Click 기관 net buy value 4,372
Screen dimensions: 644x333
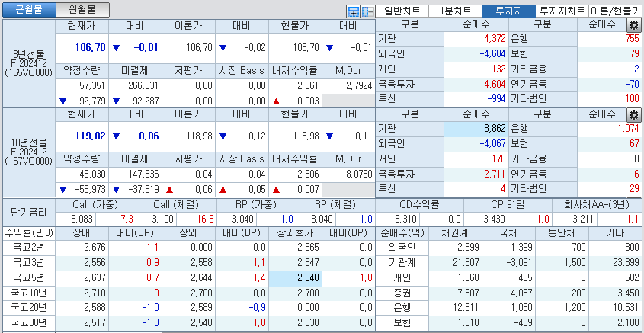tap(494, 39)
